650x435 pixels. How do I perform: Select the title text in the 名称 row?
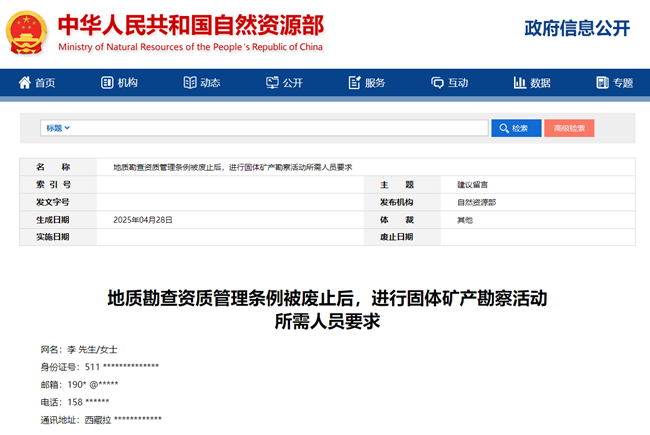tap(232, 167)
